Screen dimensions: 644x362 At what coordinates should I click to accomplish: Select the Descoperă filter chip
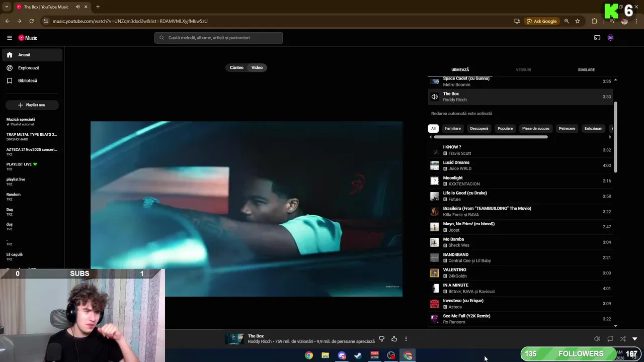(479, 128)
